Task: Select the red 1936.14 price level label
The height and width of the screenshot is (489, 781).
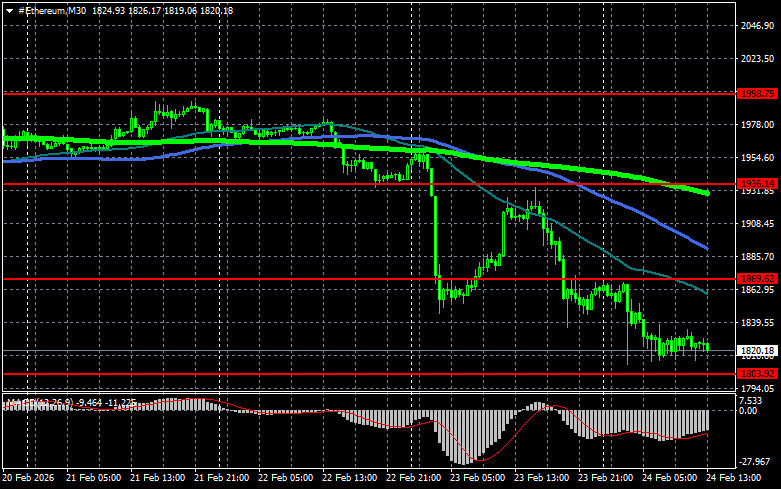Action: 757,184
